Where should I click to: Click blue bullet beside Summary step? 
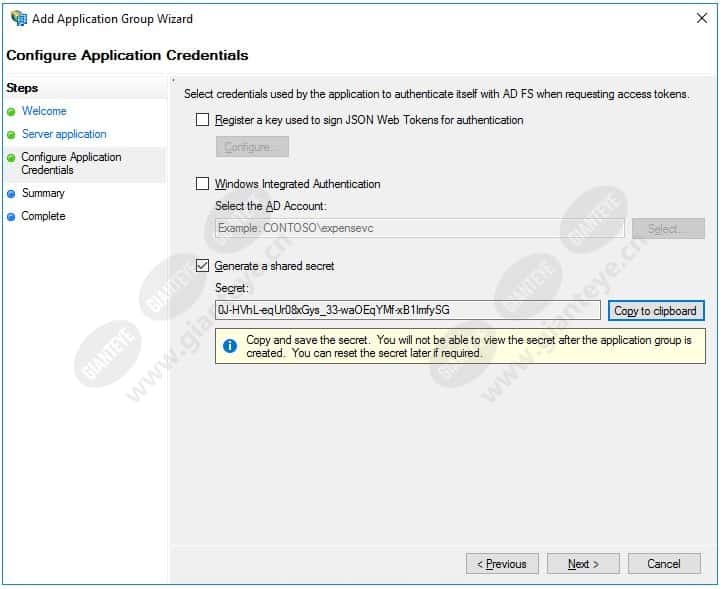pyautogui.click(x=11, y=194)
